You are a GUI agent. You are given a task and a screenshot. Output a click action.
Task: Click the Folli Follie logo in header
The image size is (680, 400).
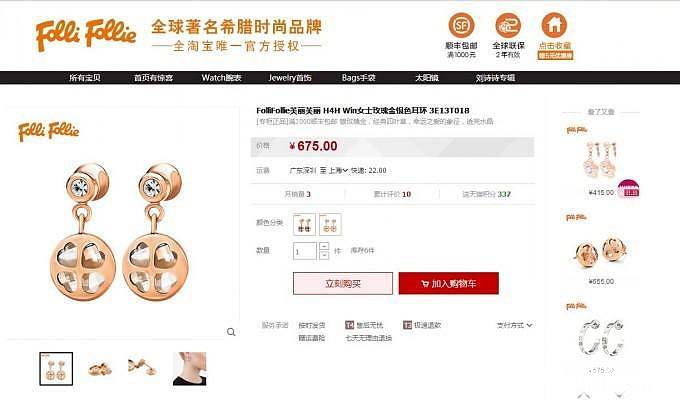86,35
